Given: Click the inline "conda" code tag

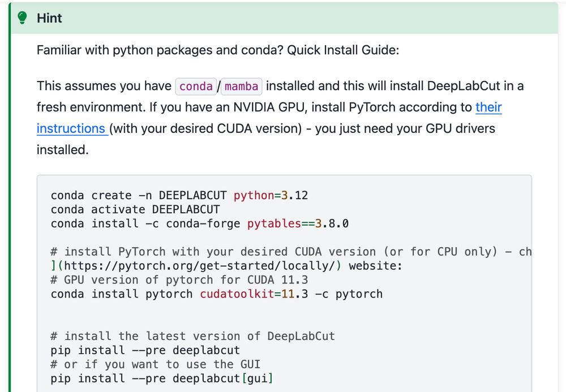Looking at the screenshot, I should 196,87.
